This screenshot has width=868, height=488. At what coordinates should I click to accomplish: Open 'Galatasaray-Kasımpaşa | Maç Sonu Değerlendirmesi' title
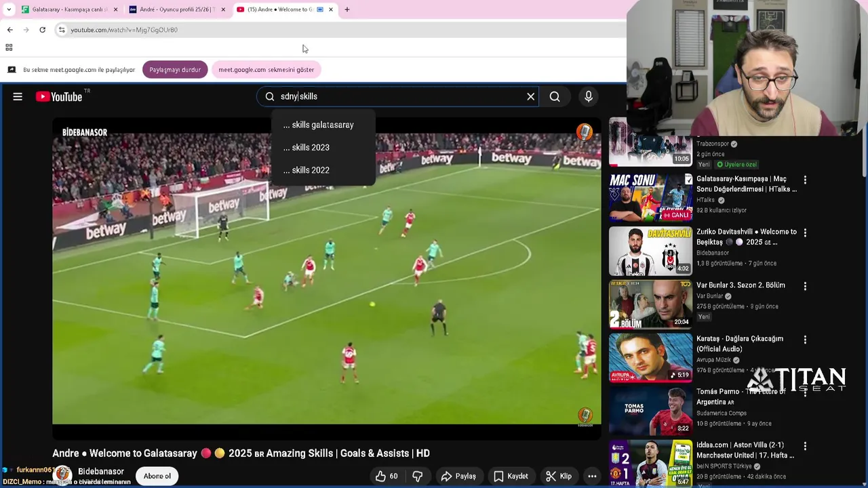point(747,184)
